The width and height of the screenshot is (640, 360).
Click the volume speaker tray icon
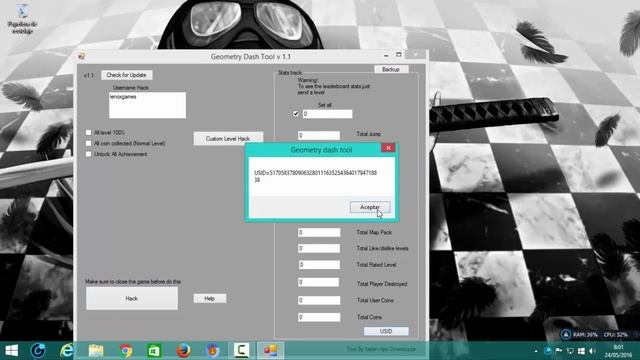tap(592, 351)
